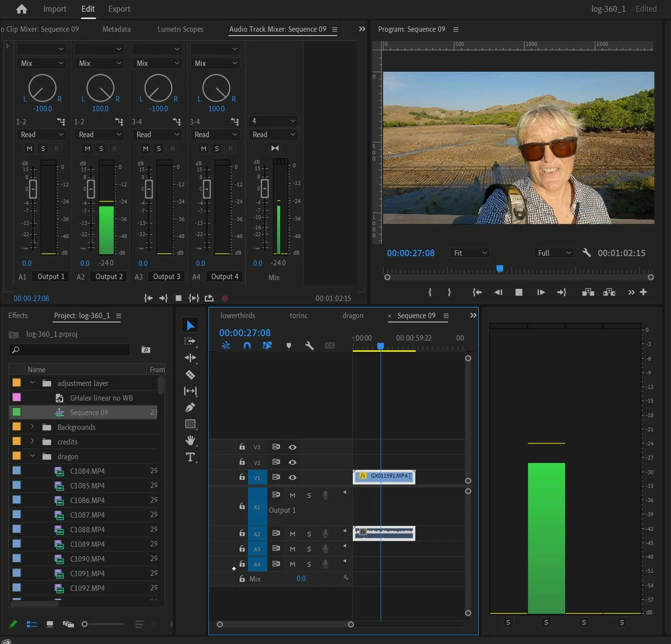Open the Lumetri Scopes panel tab
Image resolution: width=671 pixels, height=644 pixels.
coord(180,29)
